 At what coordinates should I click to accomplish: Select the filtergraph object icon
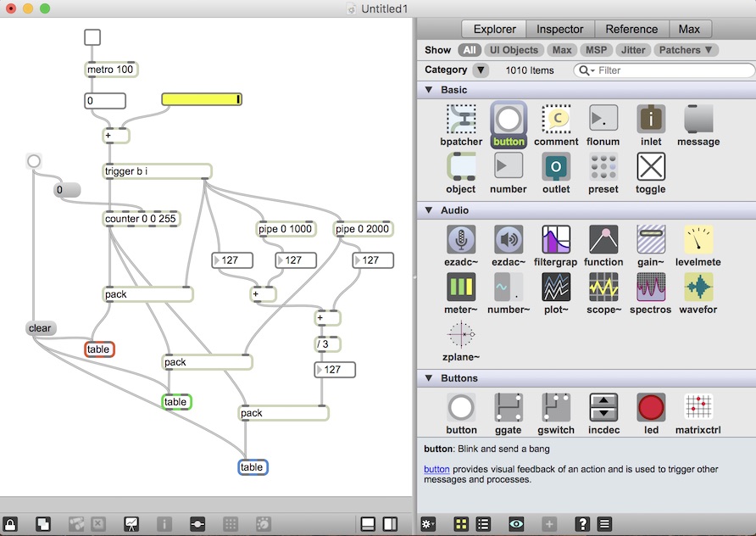click(556, 240)
